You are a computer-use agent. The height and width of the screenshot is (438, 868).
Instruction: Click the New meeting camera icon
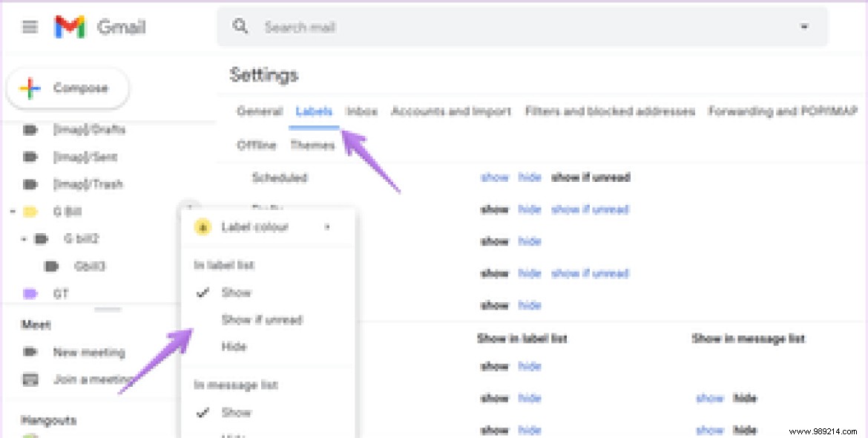pyautogui.click(x=29, y=352)
